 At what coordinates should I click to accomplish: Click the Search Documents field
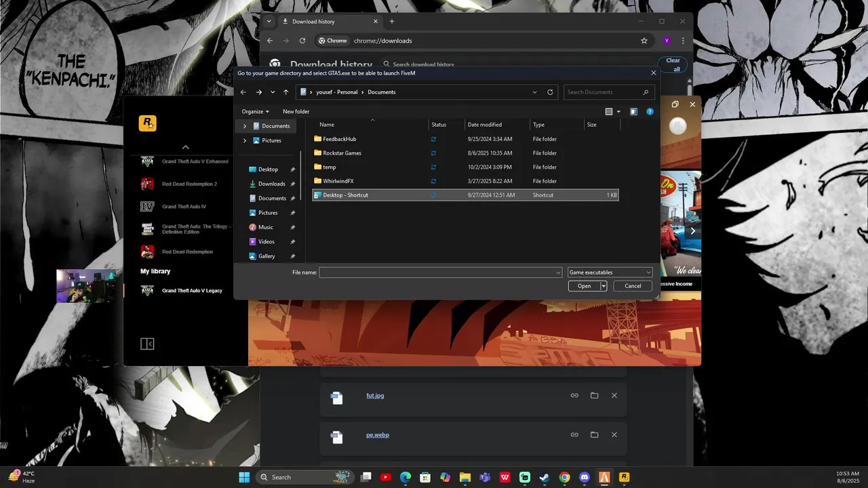[x=610, y=92]
